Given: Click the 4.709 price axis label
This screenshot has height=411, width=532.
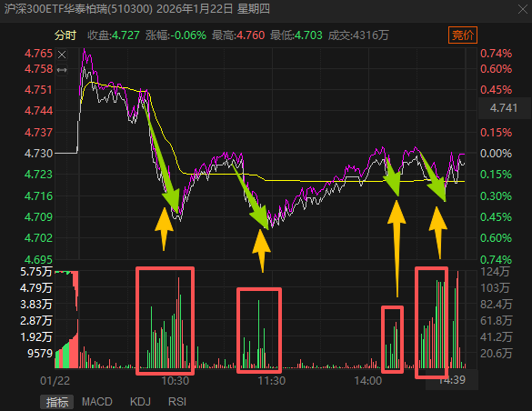Looking at the screenshot, I should tap(39, 217).
